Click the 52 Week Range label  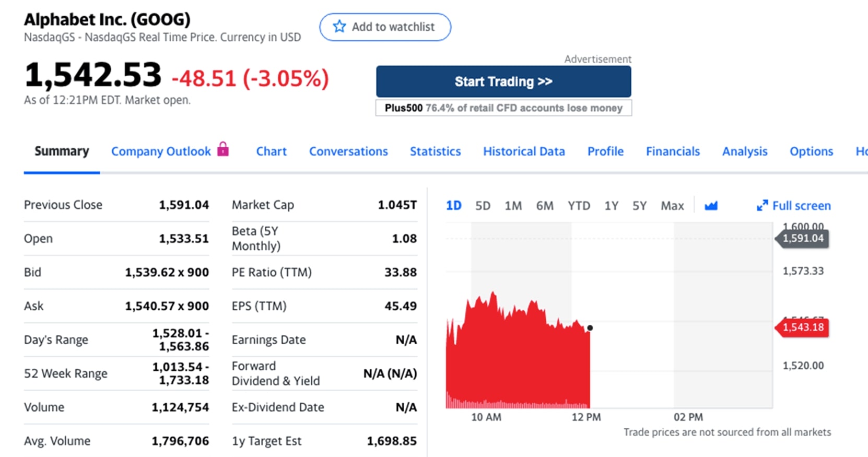point(66,373)
